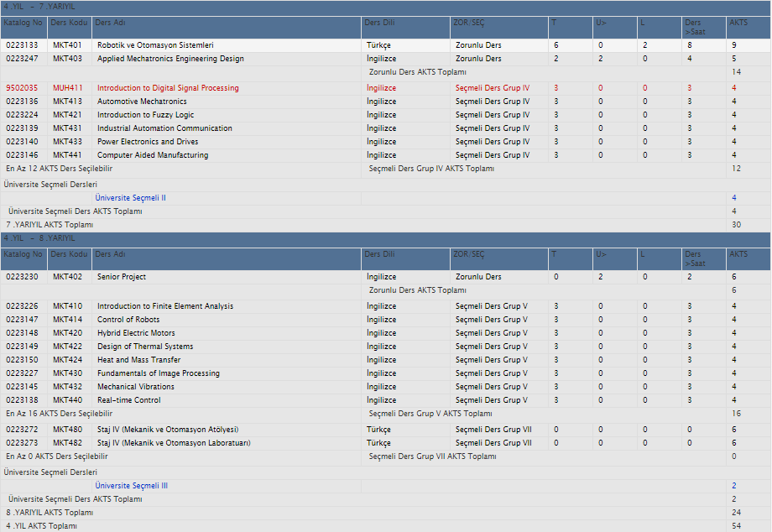Screen dimensions: 772x532
Task: Click course code MKT440
Action: tap(67, 400)
